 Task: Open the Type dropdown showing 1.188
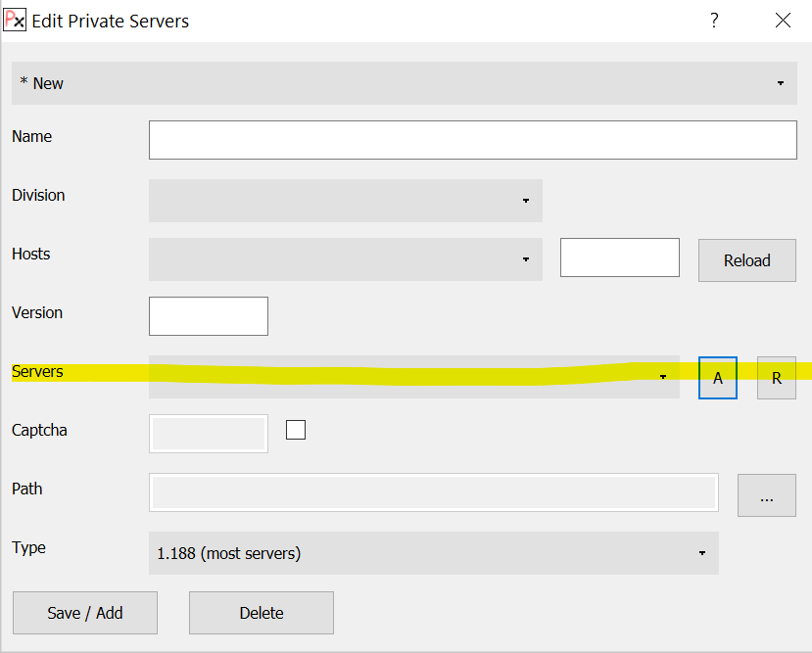point(433,553)
